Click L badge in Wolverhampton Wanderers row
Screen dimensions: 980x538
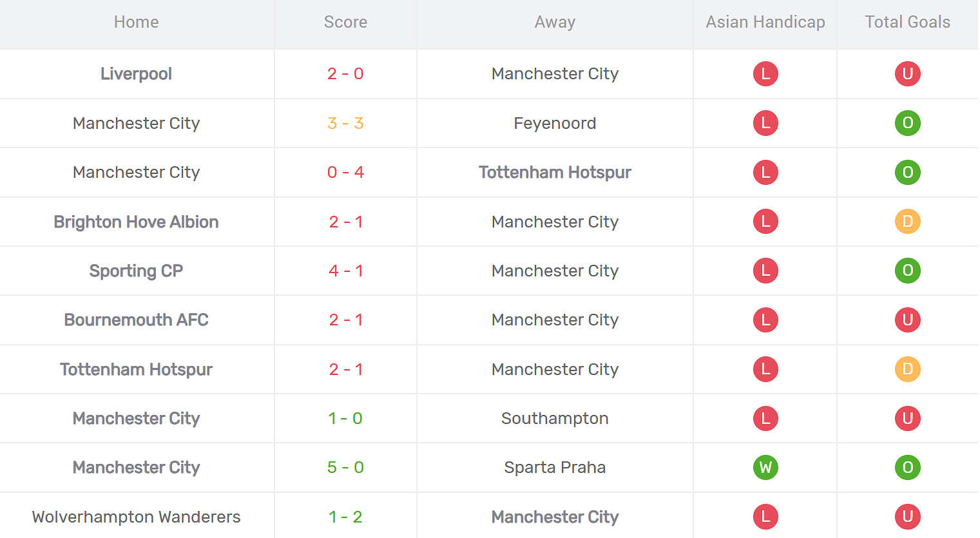tap(765, 516)
